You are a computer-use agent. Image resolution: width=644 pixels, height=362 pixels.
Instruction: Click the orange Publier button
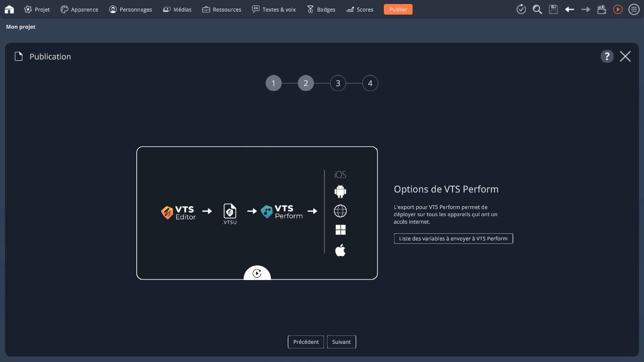click(x=398, y=9)
